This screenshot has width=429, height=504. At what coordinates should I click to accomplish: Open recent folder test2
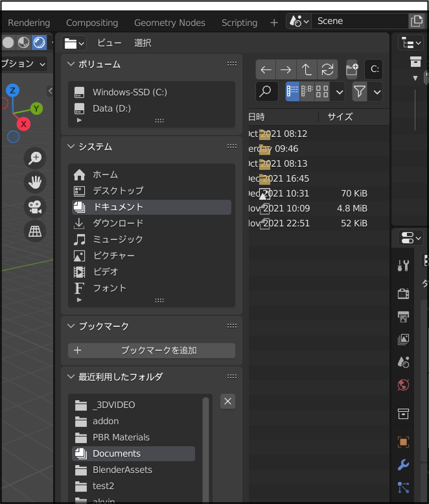(x=133, y=486)
